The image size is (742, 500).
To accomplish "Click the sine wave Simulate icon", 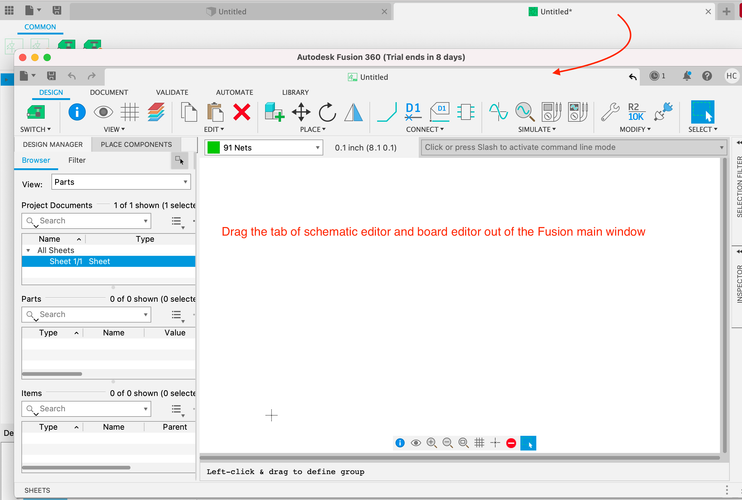I will pos(498,112).
